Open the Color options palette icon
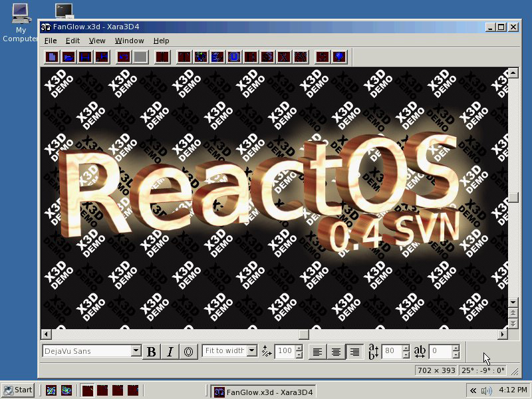Image resolution: width=532 pixels, height=399 pixels. (201, 57)
